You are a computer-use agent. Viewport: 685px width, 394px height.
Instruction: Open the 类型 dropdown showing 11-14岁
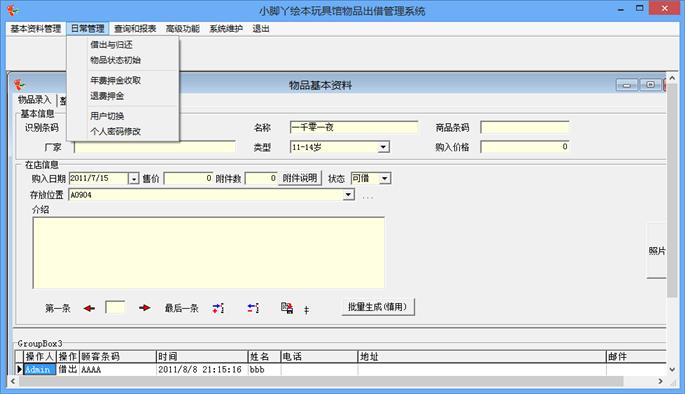pyautogui.click(x=383, y=147)
